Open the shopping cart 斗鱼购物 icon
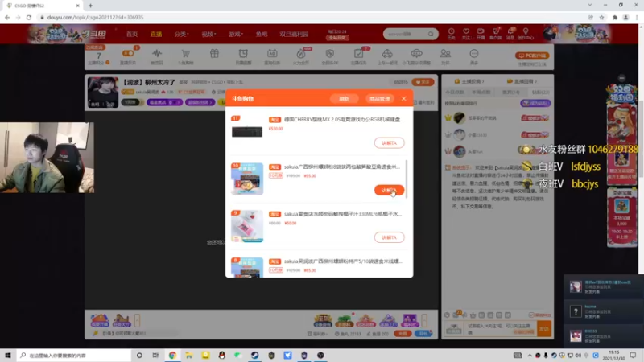 pos(186,54)
